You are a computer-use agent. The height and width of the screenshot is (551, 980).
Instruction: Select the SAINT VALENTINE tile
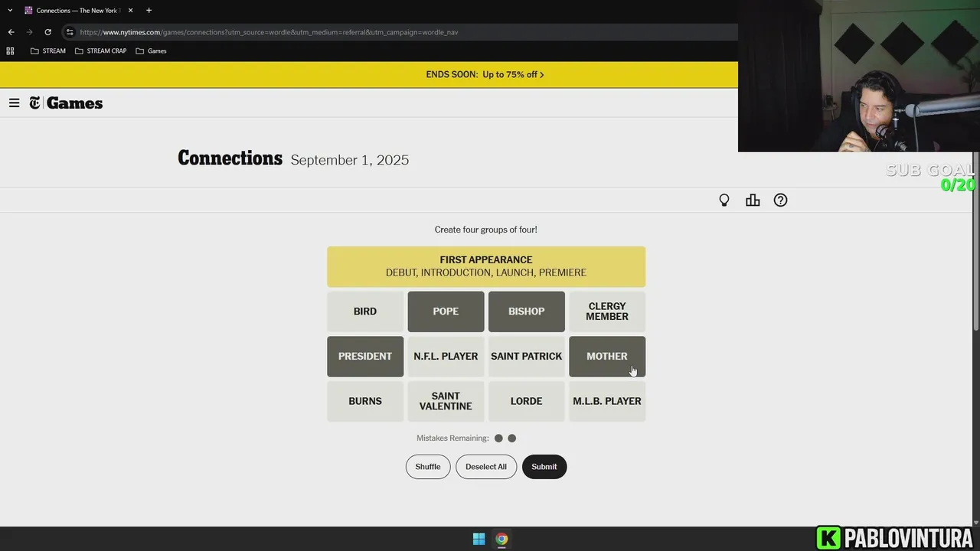click(446, 401)
